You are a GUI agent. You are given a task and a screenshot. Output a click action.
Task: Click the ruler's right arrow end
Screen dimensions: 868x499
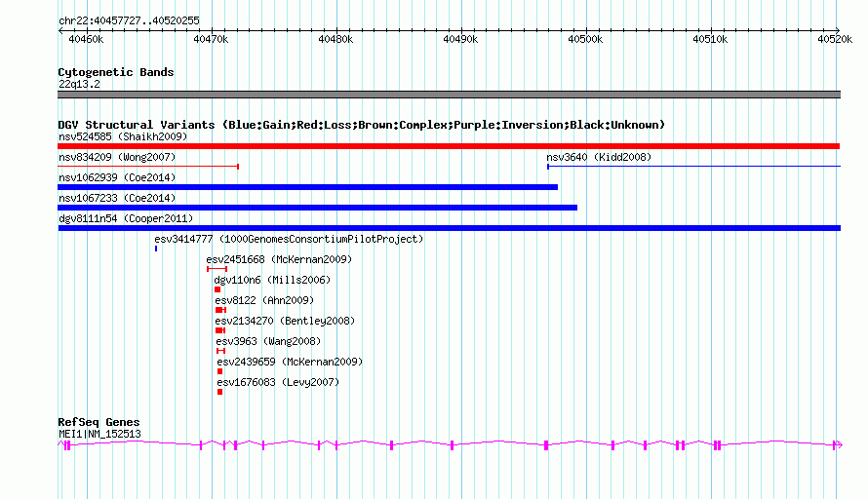coord(838,30)
